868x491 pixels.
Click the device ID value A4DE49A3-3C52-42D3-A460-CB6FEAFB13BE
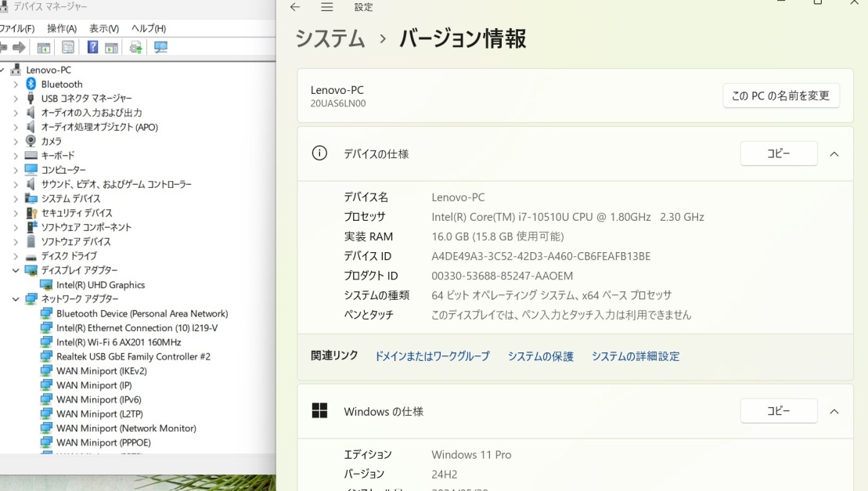(x=541, y=256)
